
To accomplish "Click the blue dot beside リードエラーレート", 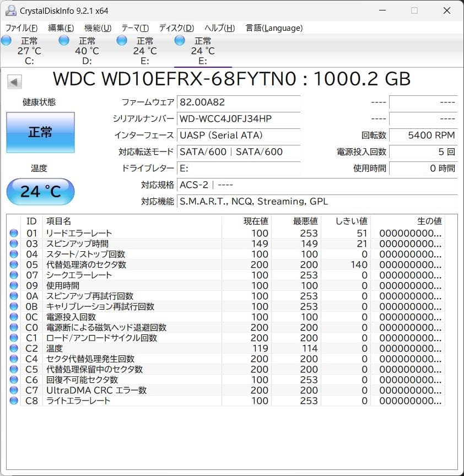I will (13, 232).
